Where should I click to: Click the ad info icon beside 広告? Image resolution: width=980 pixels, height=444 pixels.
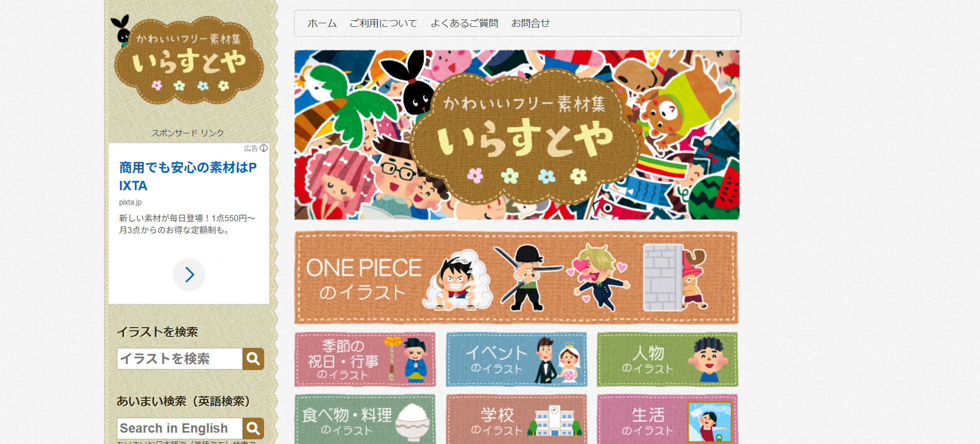pos(264,148)
